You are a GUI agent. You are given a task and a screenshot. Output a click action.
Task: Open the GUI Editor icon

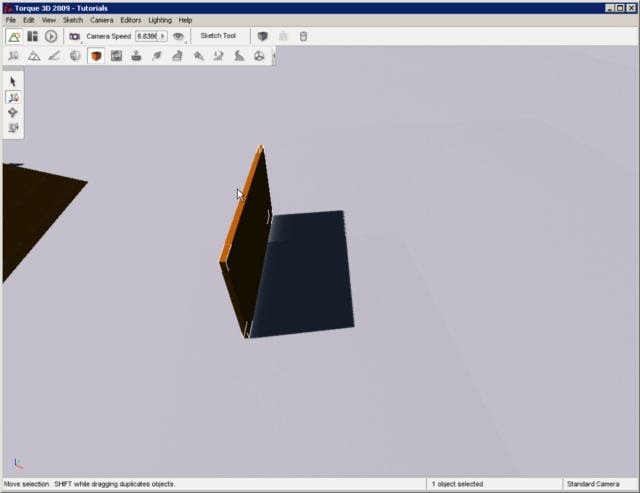pyautogui.click(x=32, y=36)
